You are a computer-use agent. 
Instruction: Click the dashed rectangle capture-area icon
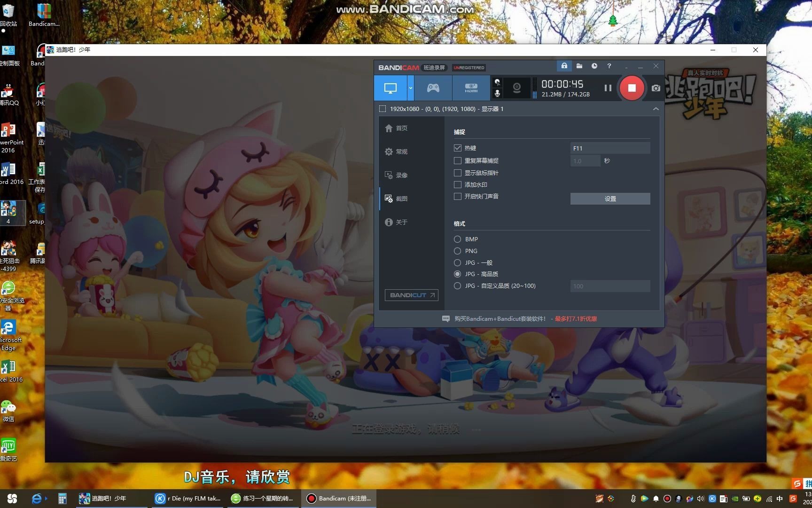(383, 109)
